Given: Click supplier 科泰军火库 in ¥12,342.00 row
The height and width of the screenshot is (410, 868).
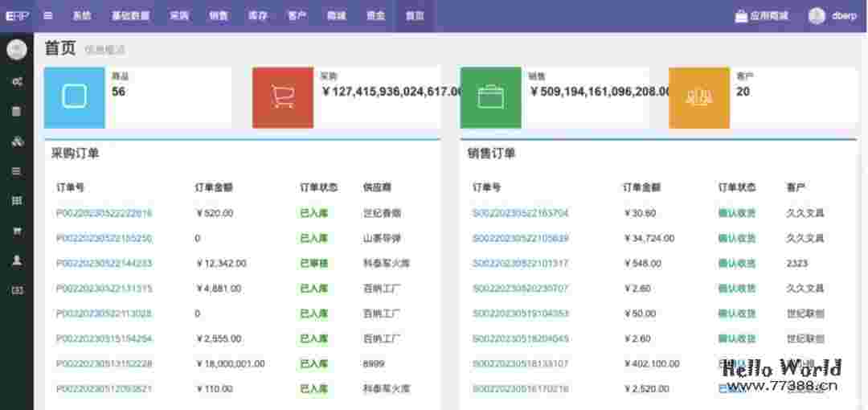Looking at the screenshot, I should pyautogui.click(x=387, y=263).
